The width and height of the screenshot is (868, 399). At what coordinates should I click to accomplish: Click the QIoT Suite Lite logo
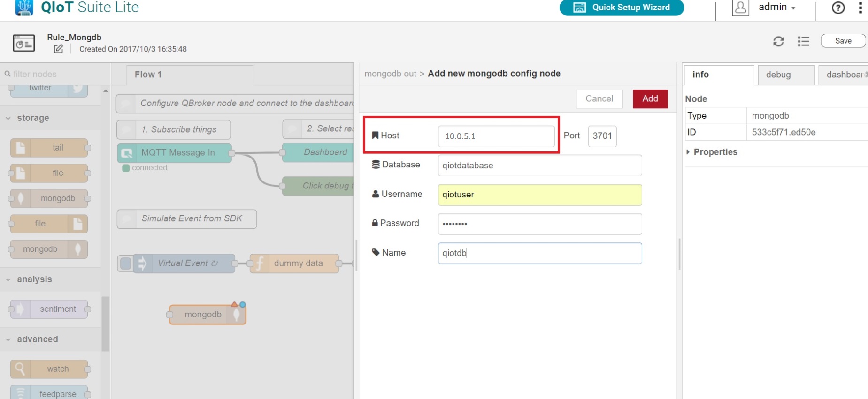pyautogui.click(x=77, y=8)
